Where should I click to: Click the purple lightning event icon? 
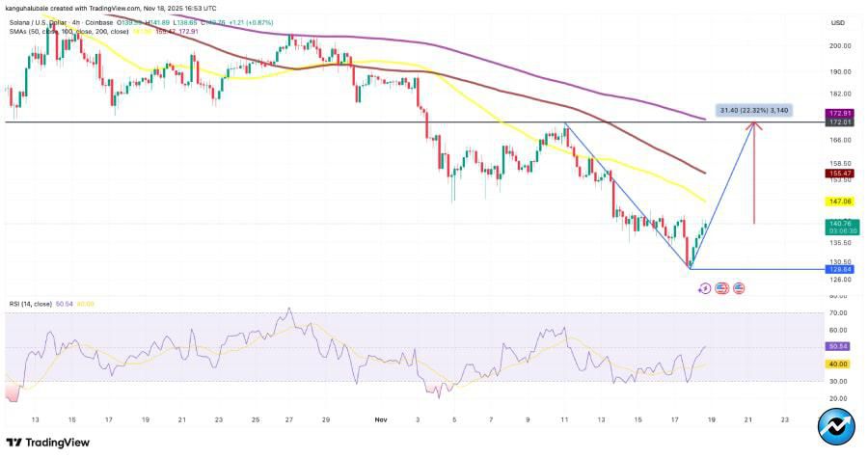coord(705,287)
